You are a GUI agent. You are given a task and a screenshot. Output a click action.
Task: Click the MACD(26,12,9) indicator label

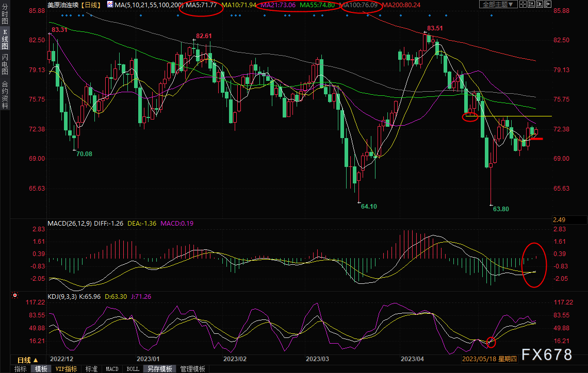(x=70, y=223)
